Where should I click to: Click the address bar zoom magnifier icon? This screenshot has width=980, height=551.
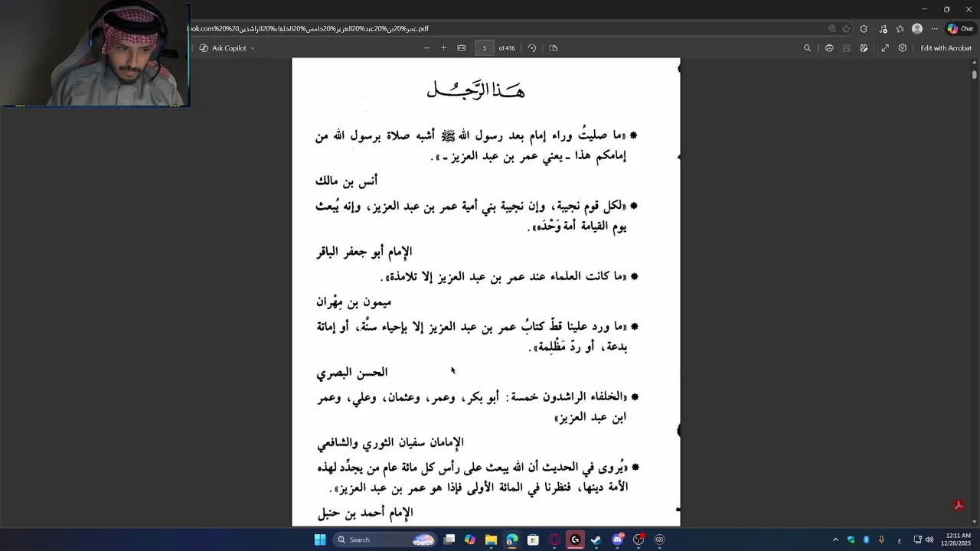832,29
